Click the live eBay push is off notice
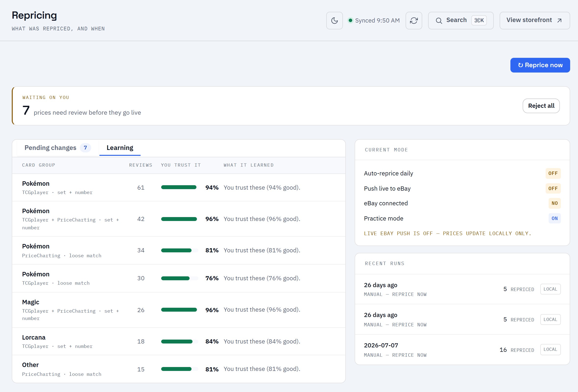578x392 pixels. coord(447,233)
